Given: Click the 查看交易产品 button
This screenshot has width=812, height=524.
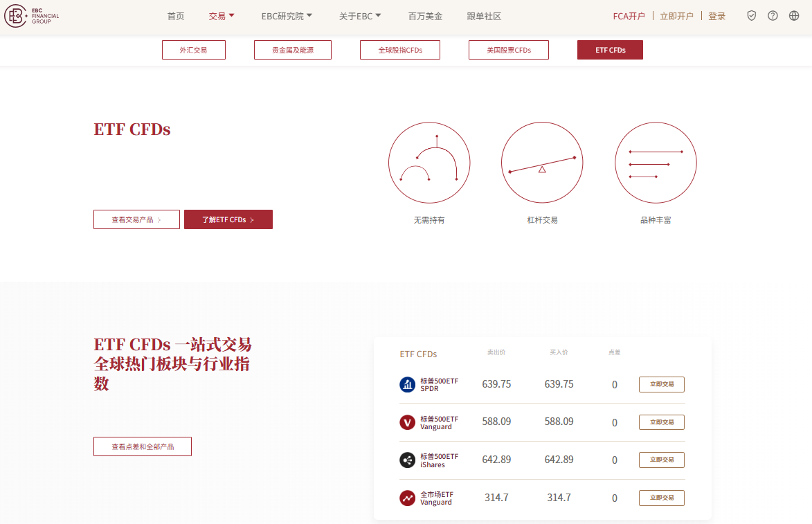Looking at the screenshot, I should coord(136,219).
